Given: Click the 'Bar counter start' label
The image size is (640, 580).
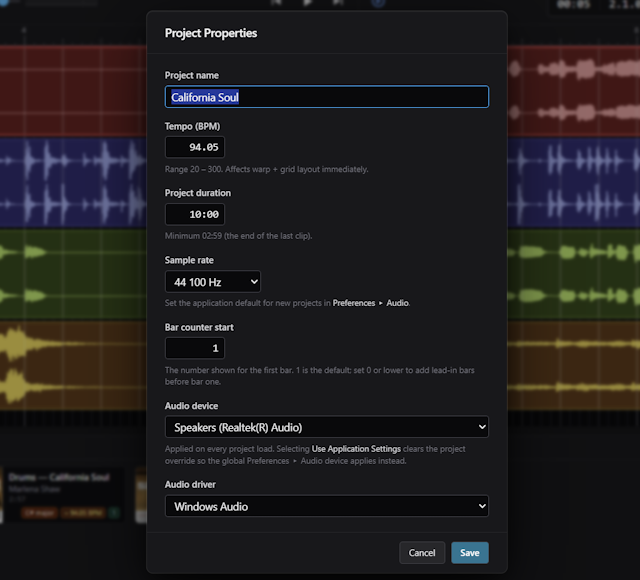Looking at the screenshot, I should click(x=199, y=327).
